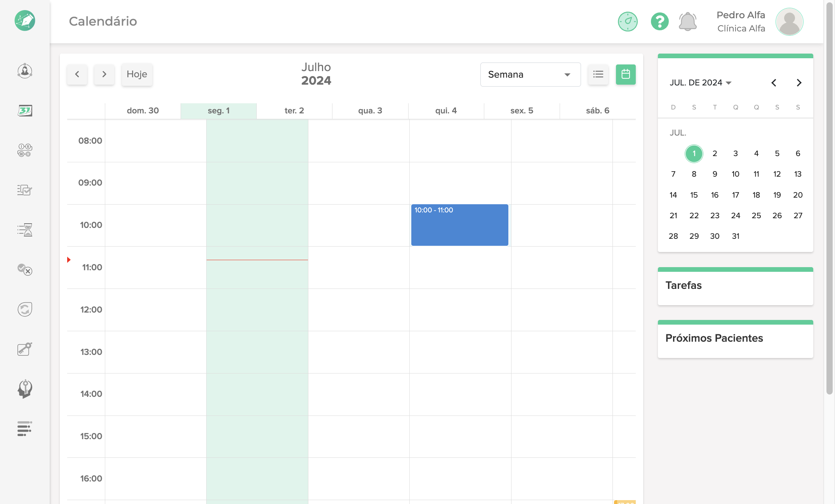Select day 19 in mini calendar
Image resolution: width=835 pixels, height=504 pixels.
[777, 195]
